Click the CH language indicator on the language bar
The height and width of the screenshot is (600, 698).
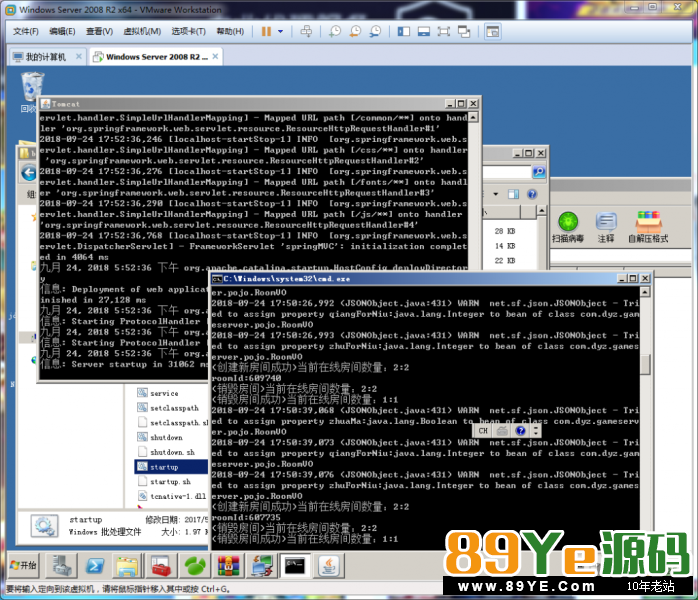[x=483, y=430]
